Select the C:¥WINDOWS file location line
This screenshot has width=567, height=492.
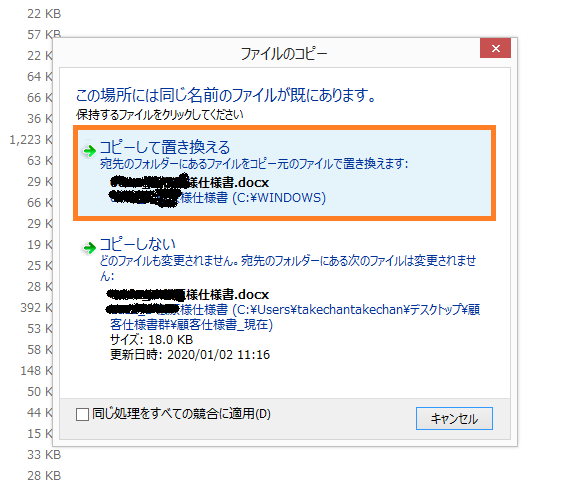(218, 198)
